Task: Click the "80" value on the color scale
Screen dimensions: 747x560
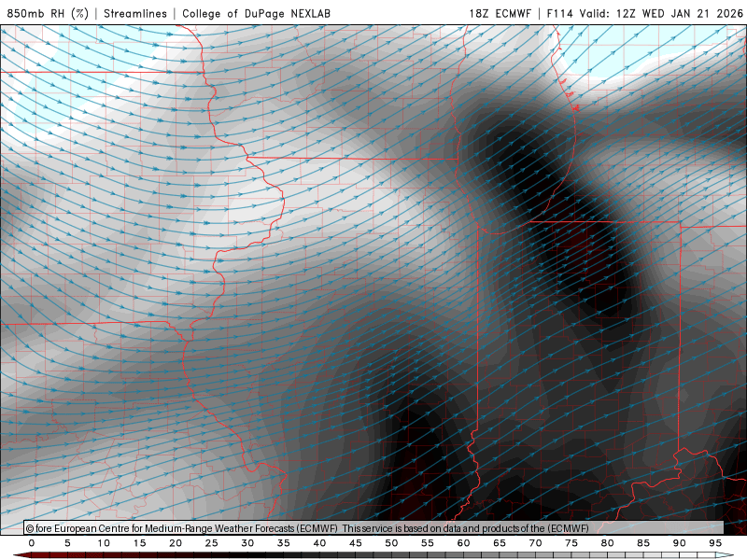Action: [608, 543]
